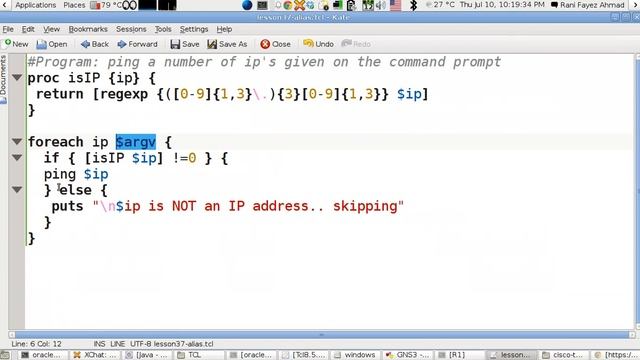
Task: Collapse the 'proc isIP' code fold
Action: [17, 77]
